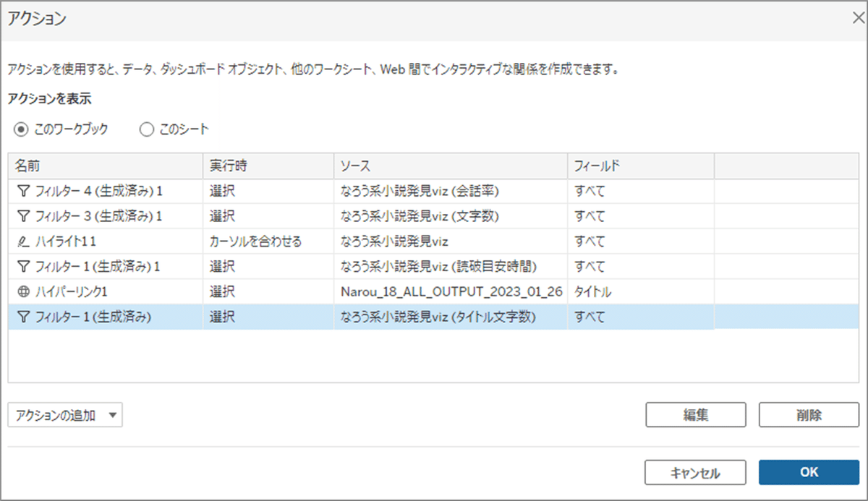
Task: Select action name フィルター 1 (生成済み) 1
Action: click(98, 267)
